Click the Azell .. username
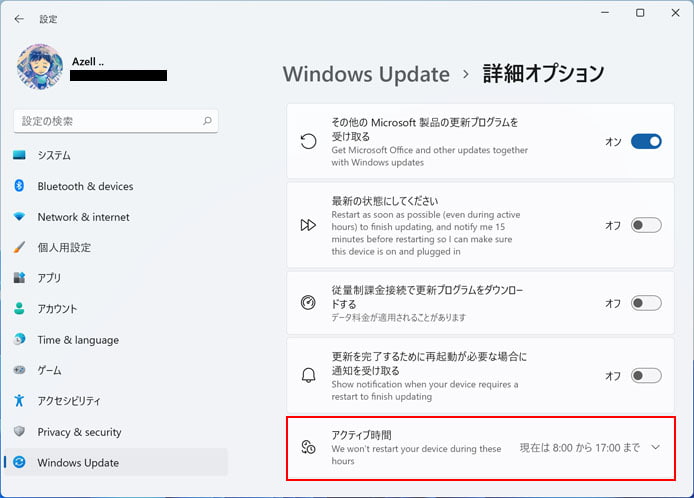 click(x=88, y=62)
